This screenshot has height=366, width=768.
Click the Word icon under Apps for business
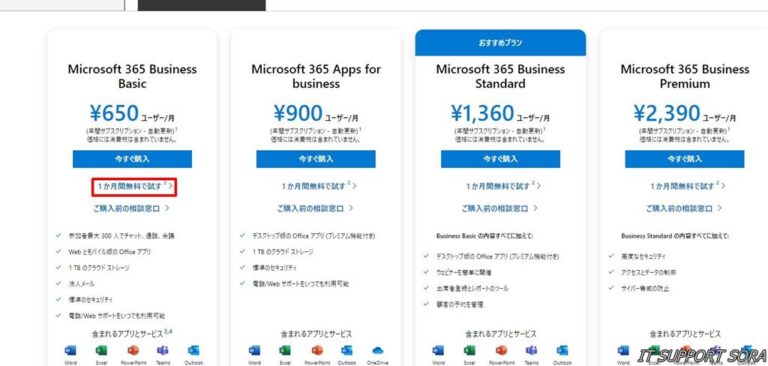(254, 350)
